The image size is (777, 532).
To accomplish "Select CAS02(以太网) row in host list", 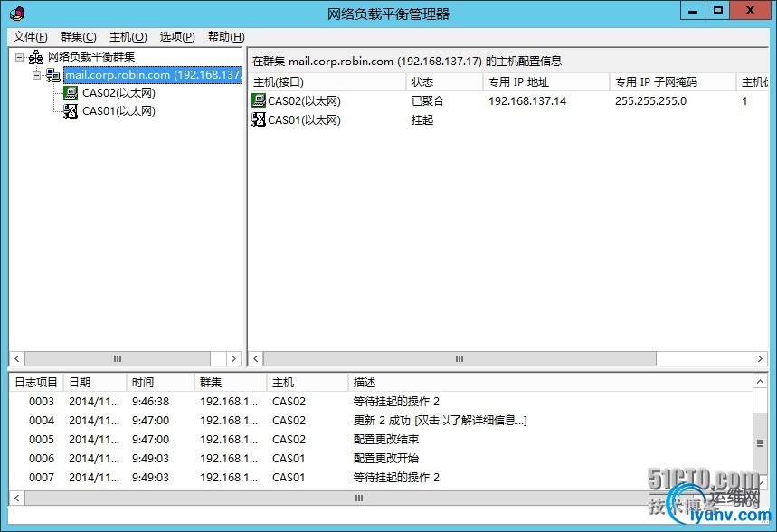I will click(x=508, y=100).
